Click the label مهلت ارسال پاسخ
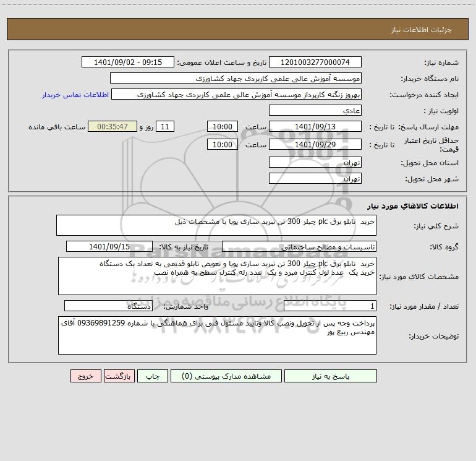 click(x=428, y=127)
